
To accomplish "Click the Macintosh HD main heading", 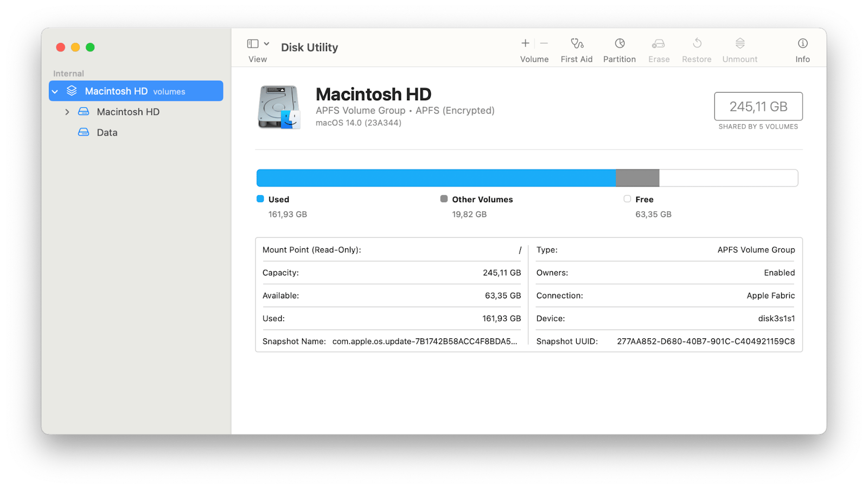I will pyautogui.click(x=373, y=94).
